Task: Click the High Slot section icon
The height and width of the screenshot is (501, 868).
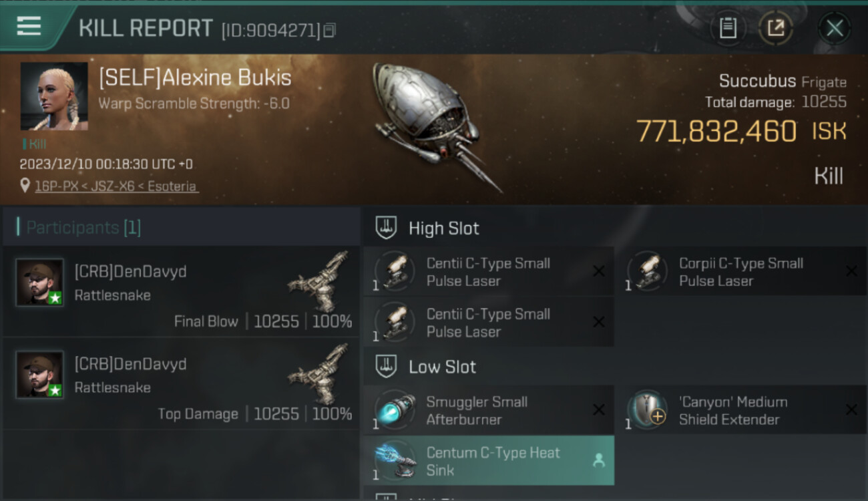Action: coord(387,228)
